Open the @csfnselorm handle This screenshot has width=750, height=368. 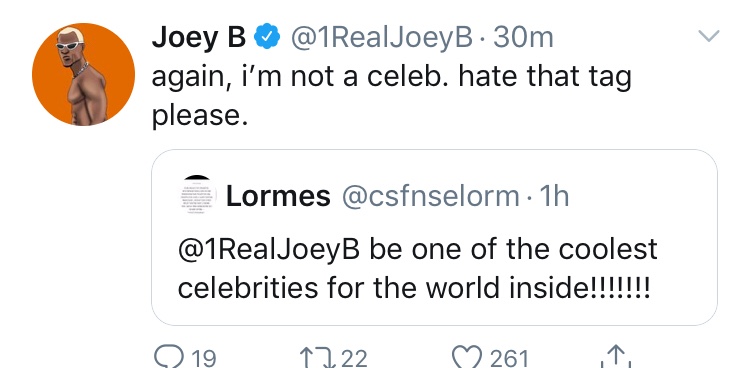[x=430, y=196]
